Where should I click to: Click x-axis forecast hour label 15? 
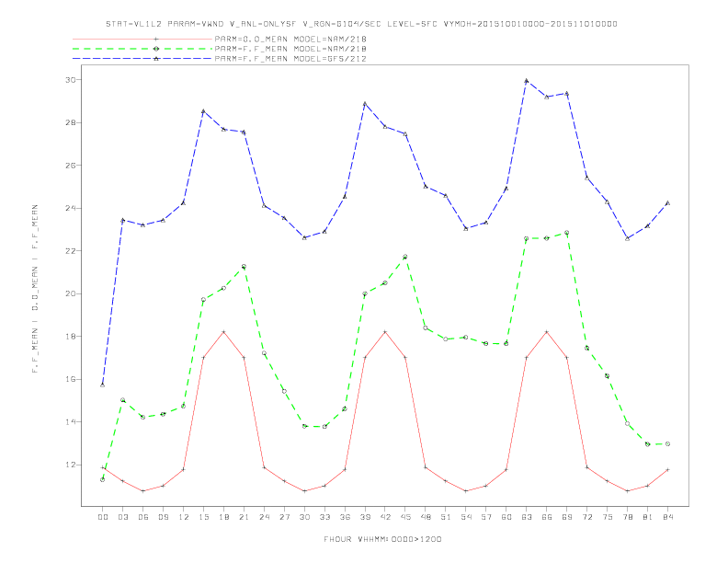(203, 517)
